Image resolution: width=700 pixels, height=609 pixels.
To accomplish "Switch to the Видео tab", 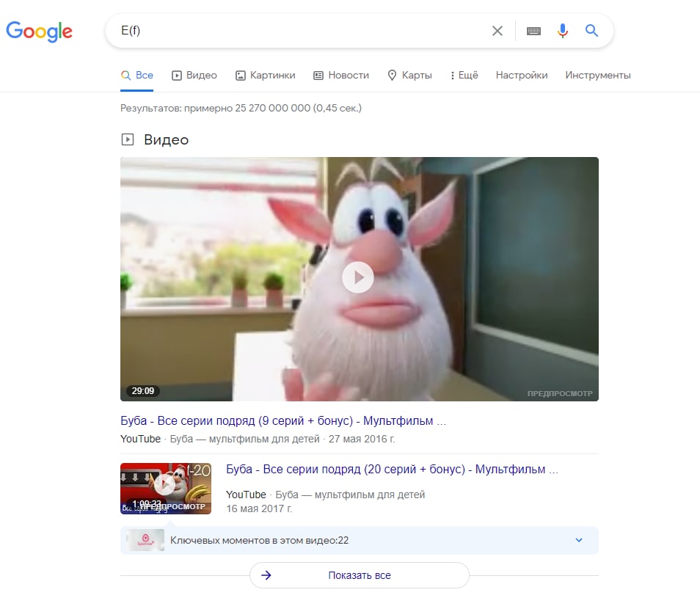I will [x=194, y=75].
